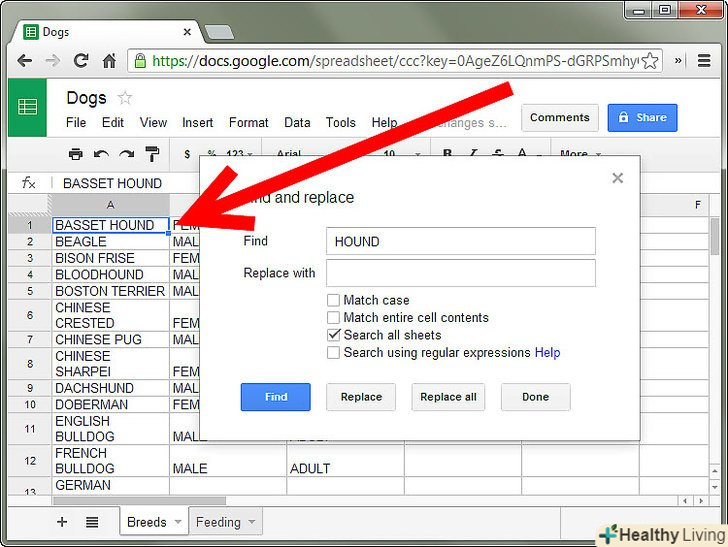Click the Replace all button
The width and height of the screenshot is (728, 547).
click(x=448, y=397)
